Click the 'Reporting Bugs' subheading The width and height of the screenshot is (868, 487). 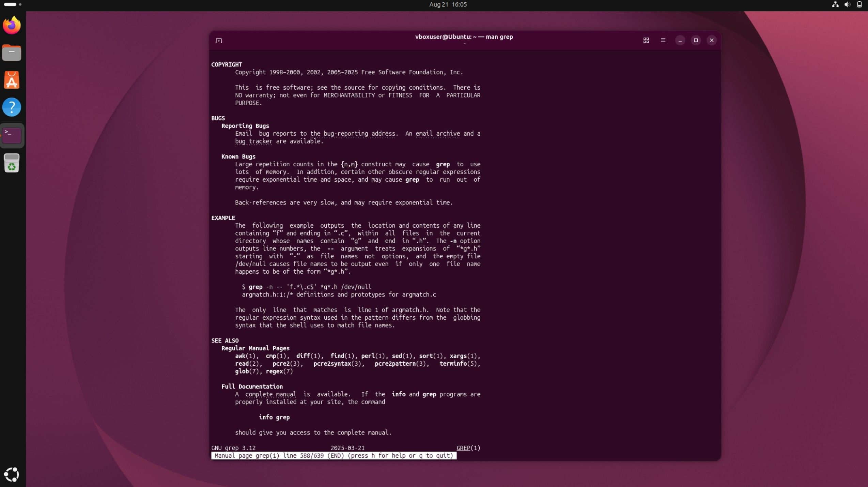pyautogui.click(x=245, y=126)
